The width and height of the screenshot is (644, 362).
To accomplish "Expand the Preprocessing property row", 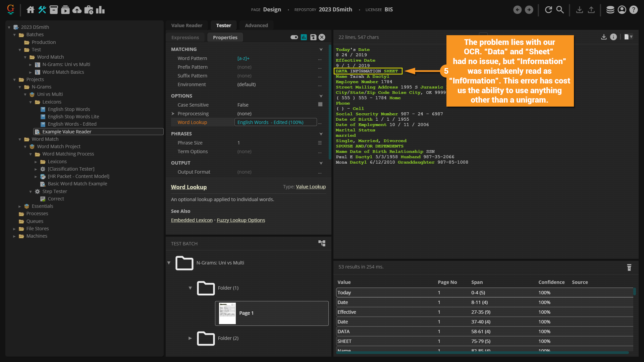I will (x=173, y=114).
